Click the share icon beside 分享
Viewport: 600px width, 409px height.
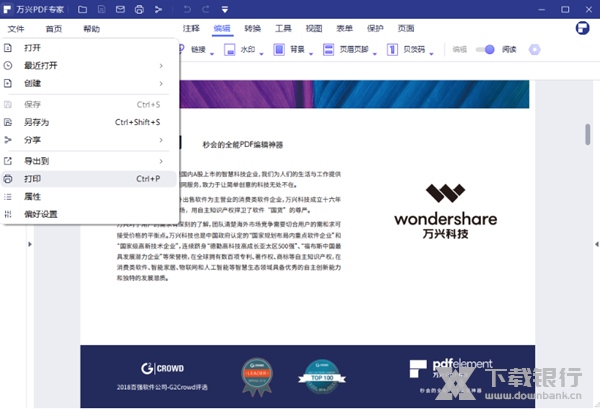[x=8, y=140]
